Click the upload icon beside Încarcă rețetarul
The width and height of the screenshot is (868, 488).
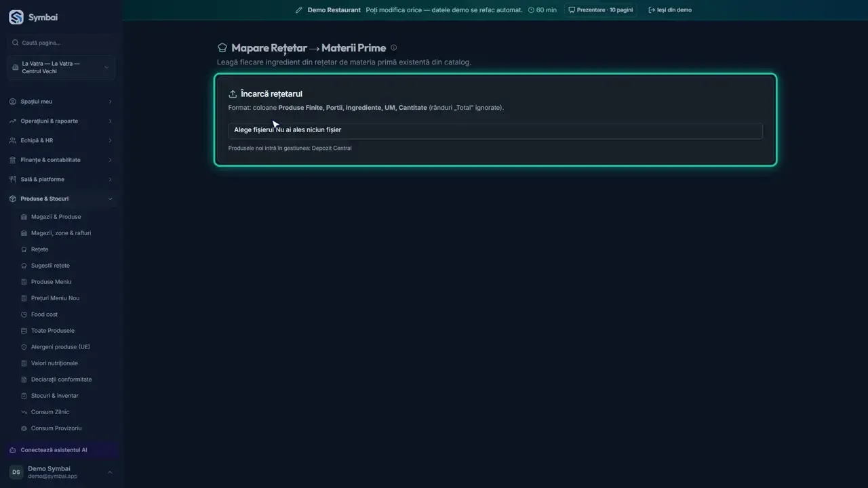(x=233, y=94)
